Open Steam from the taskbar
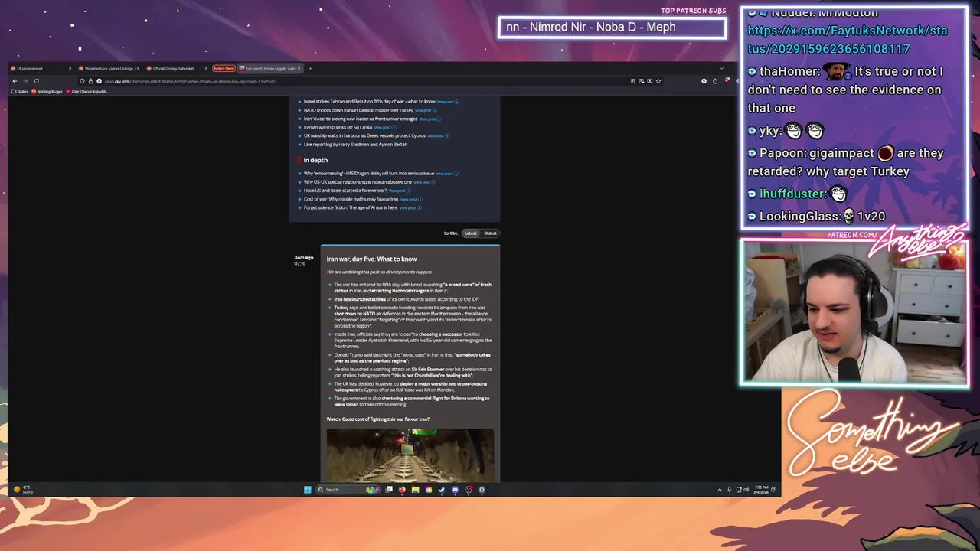This screenshot has width=980, height=551. point(442,490)
